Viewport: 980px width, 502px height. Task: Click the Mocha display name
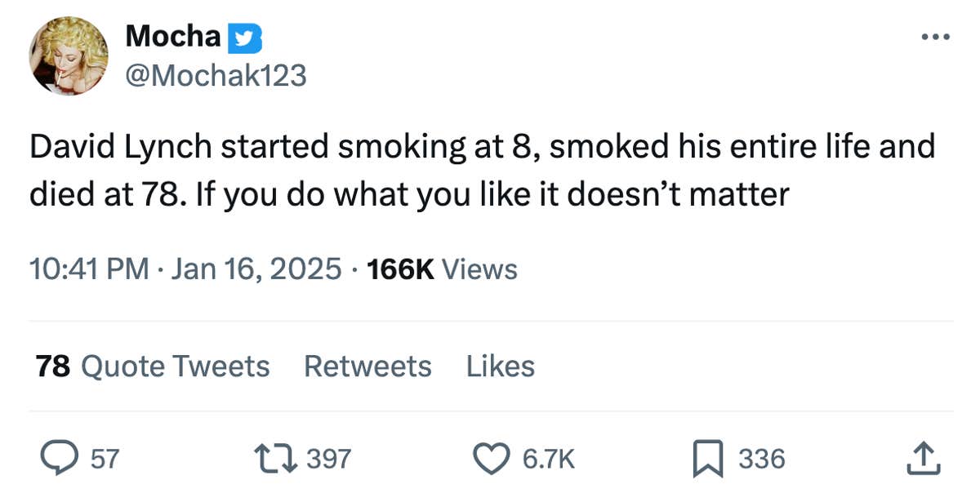coord(173,37)
